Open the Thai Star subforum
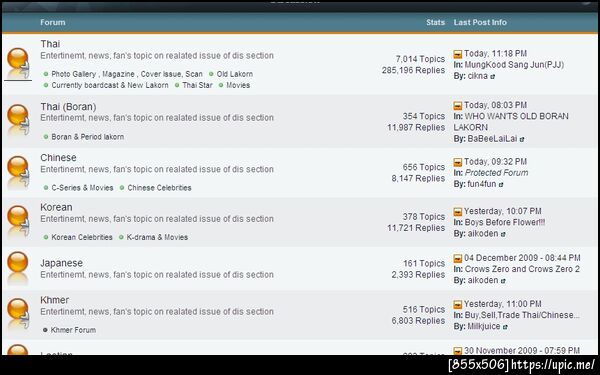600x375 pixels. [197, 85]
